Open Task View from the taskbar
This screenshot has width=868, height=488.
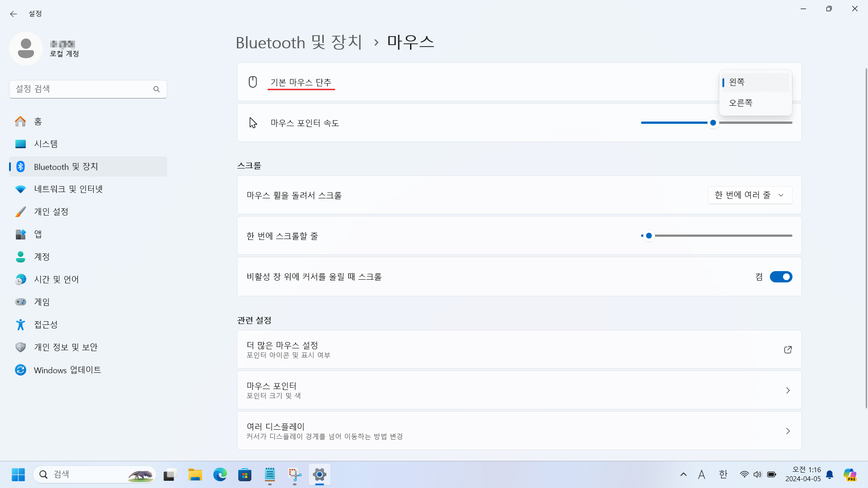169,474
